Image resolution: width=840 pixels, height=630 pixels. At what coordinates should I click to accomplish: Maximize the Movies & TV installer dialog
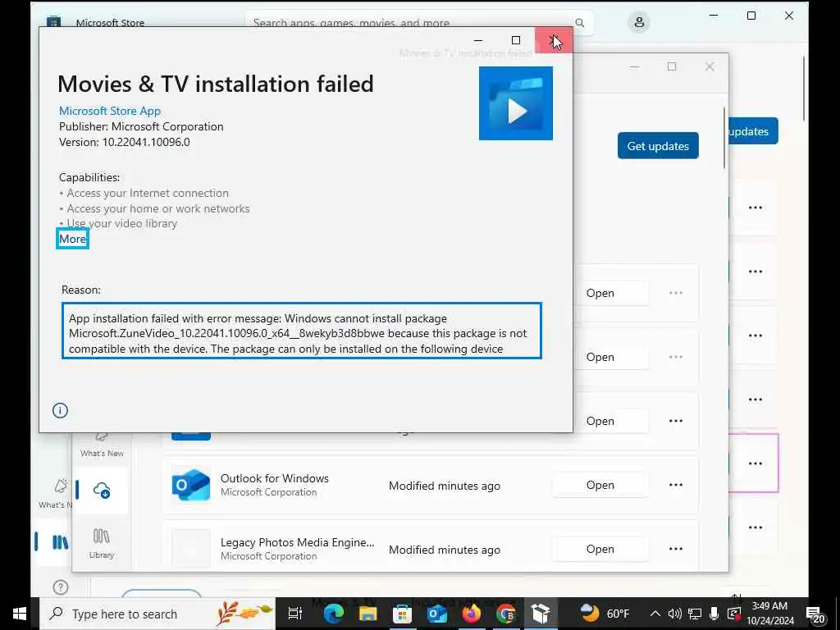pyautogui.click(x=516, y=40)
